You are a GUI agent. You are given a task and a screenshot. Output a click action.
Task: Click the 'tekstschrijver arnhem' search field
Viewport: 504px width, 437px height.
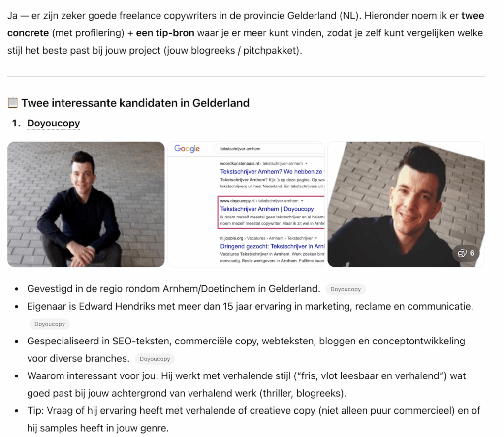269,149
